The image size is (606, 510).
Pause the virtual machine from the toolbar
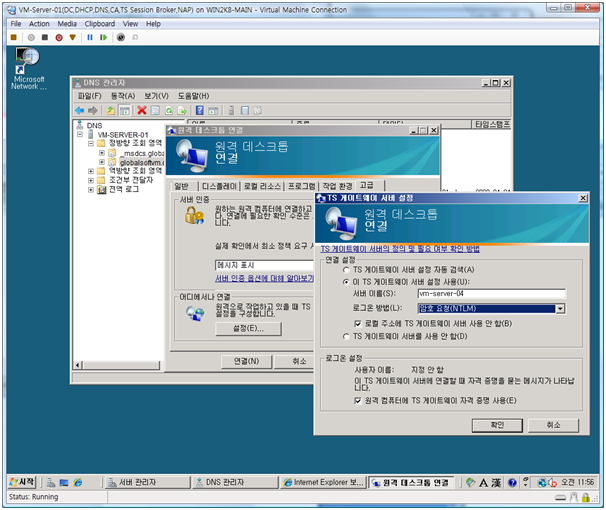pos(90,37)
